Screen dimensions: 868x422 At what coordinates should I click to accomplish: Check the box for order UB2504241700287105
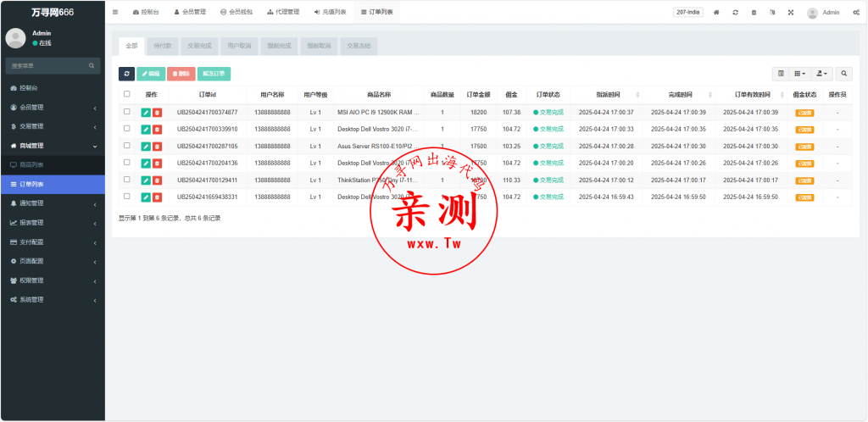127,146
